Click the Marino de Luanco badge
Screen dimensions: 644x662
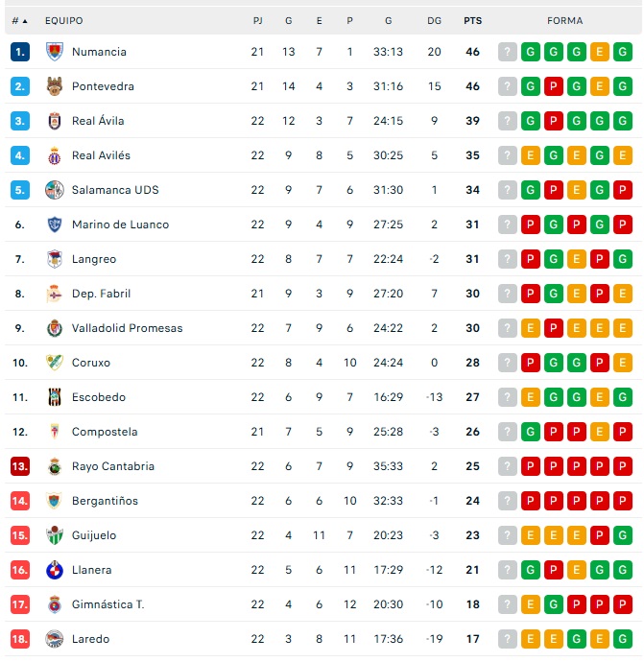click(x=55, y=225)
